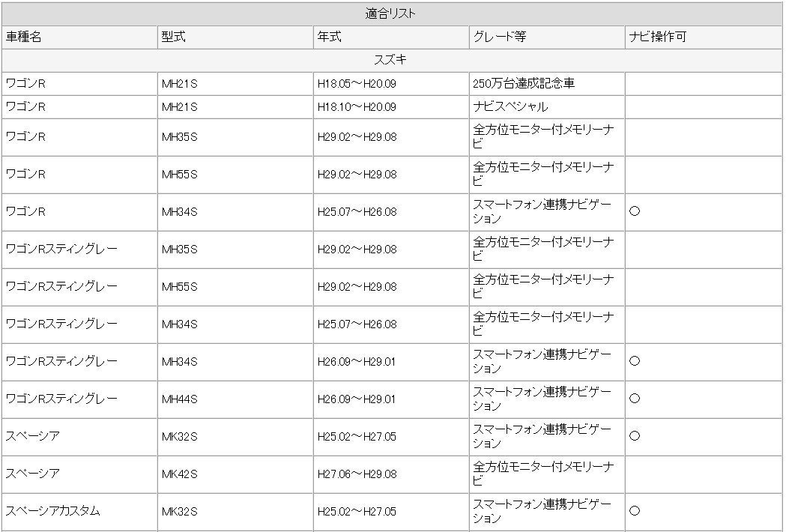Click the ○ mark in the スペーシアカスタム row
This screenshot has height=532, width=786.
tap(635, 511)
